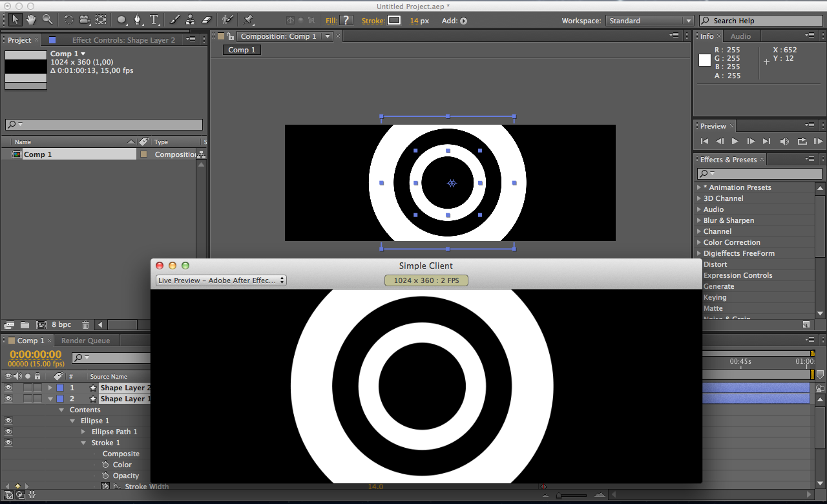Viewport: 827px width, 504px height.
Task: Click the Stroke option link
Action: coord(373,21)
